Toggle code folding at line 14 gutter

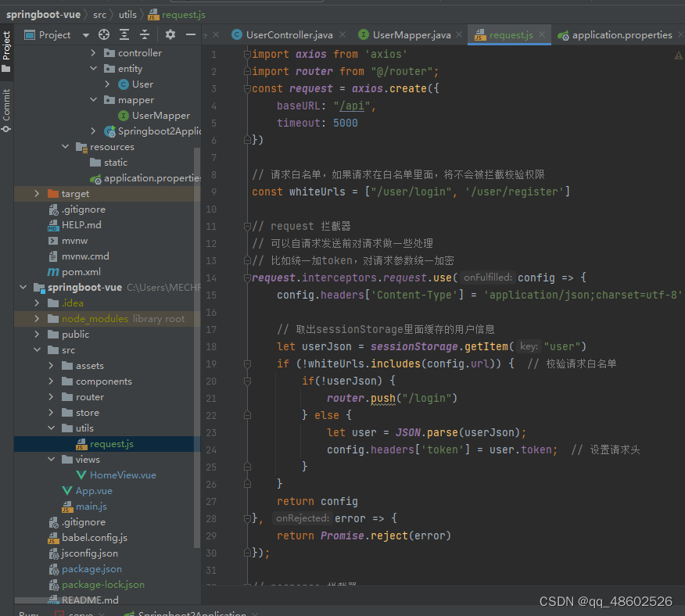pos(247,278)
